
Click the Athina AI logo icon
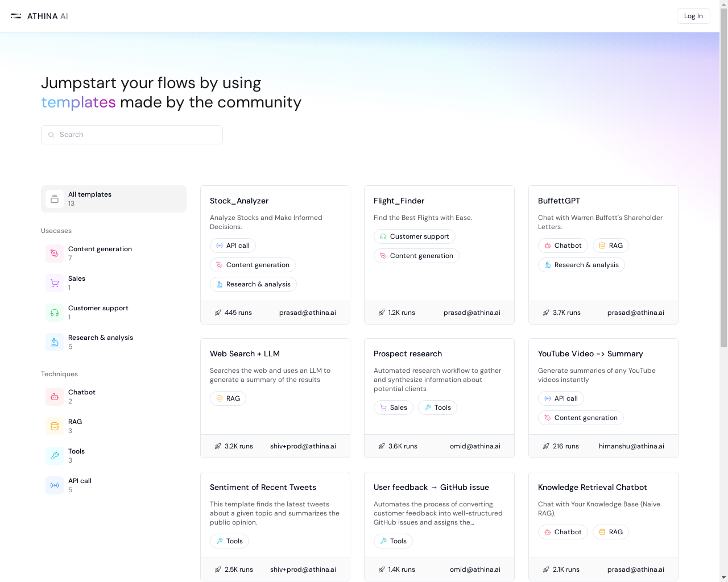(x=16, y=16)
